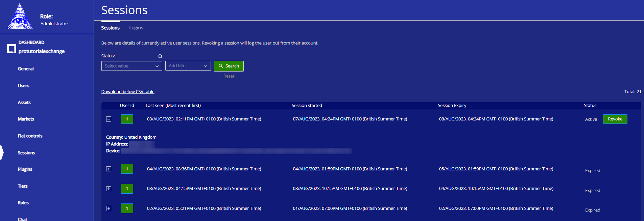Download the CSV table link
The width and height of the screenshot is (644, 221).
(128, 92)
